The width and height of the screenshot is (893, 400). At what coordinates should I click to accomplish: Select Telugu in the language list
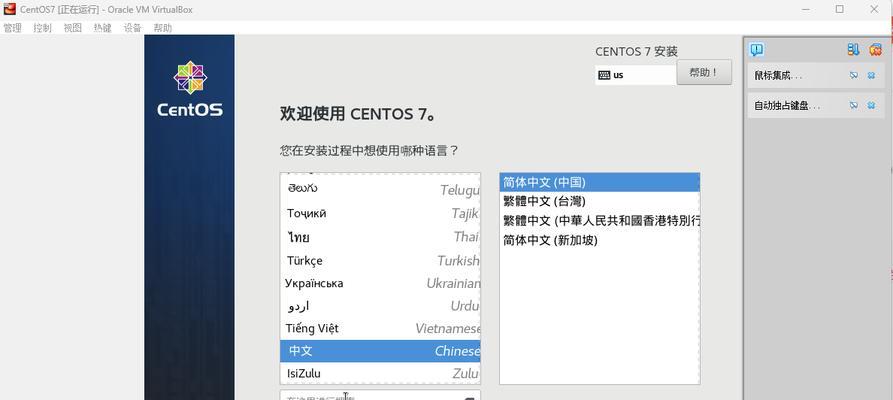[x=380, y=189]
